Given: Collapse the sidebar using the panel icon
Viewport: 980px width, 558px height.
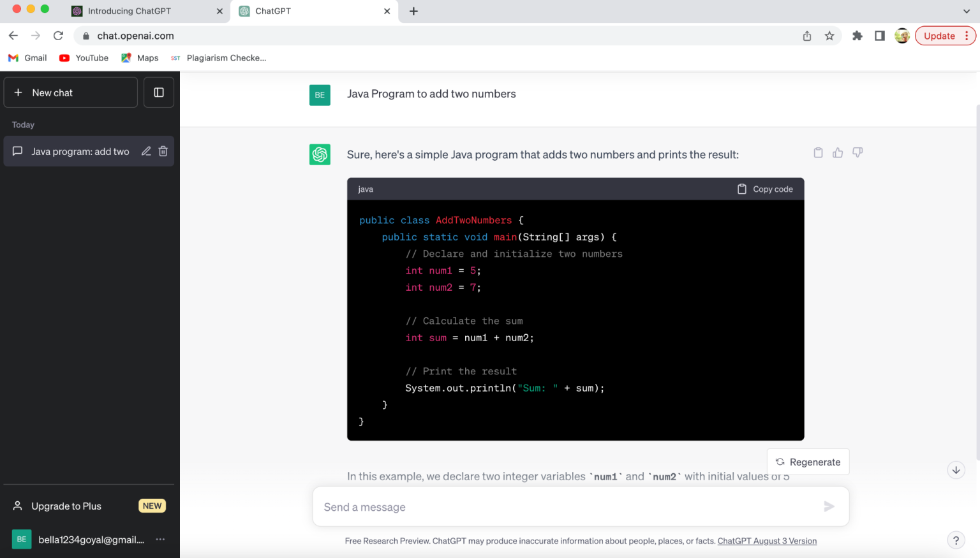Looking at the screenshot, I should [158, 92].
